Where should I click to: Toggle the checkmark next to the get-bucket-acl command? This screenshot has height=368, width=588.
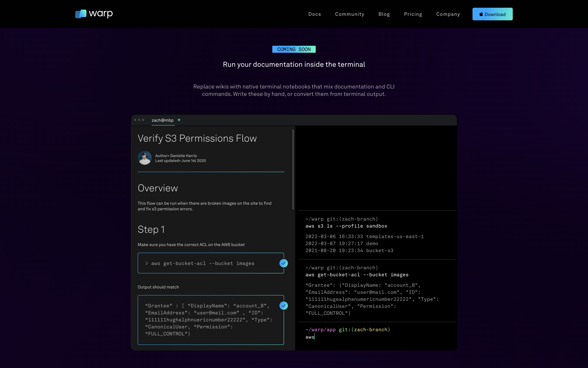283,263
